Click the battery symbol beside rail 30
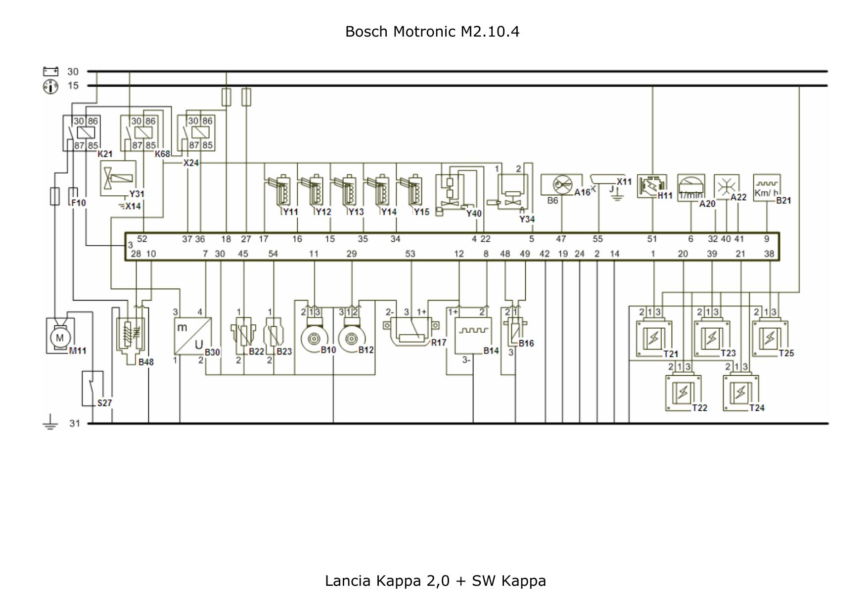The image size is (868, 613). coord(50,72)
